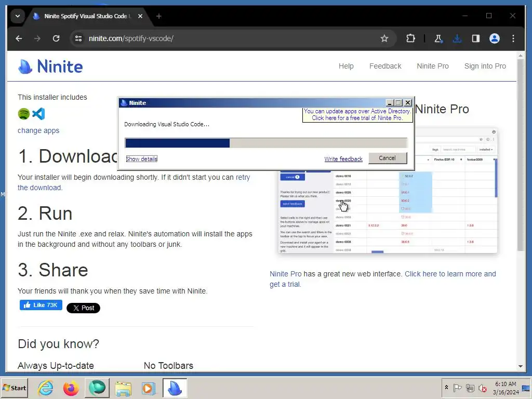The height and width of the screenshot is (399, 532).
Task: Open Write feedback link in installer dialog
Action: click(x=343, y=159)
